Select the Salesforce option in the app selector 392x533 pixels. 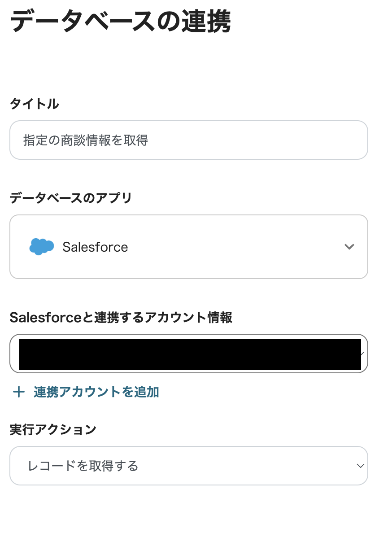(x=96, y=246)
